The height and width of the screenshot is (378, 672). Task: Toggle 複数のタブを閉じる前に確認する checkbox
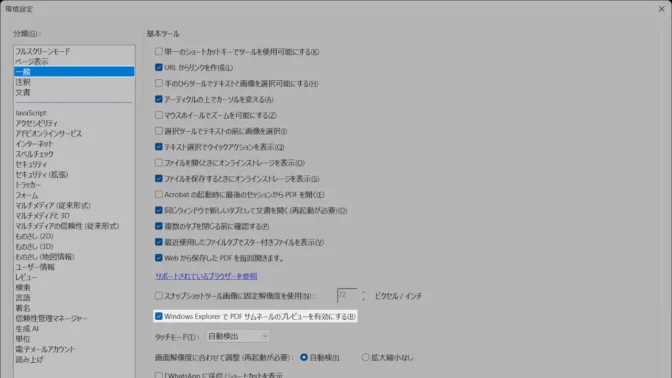(159, 226)
